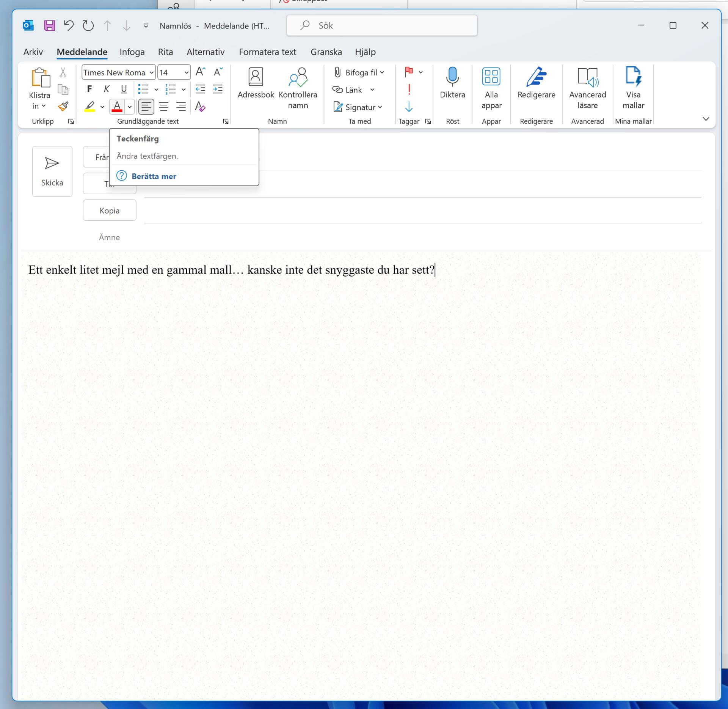Mark message as high importance
This screenshot has width=728, height=709.
pos(409,89)
